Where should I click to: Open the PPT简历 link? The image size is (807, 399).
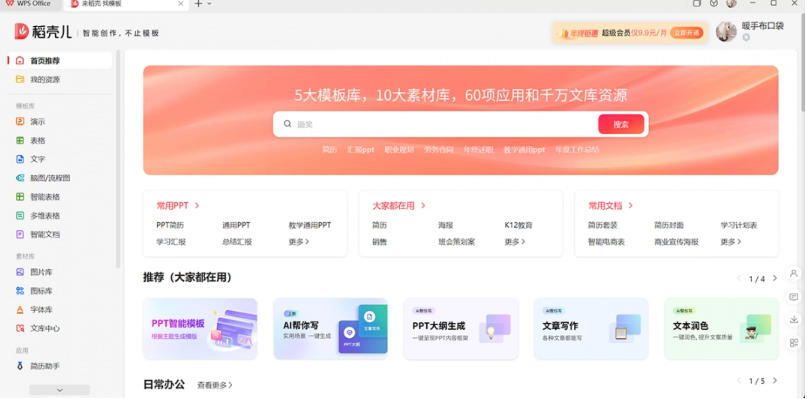(170, 225)
